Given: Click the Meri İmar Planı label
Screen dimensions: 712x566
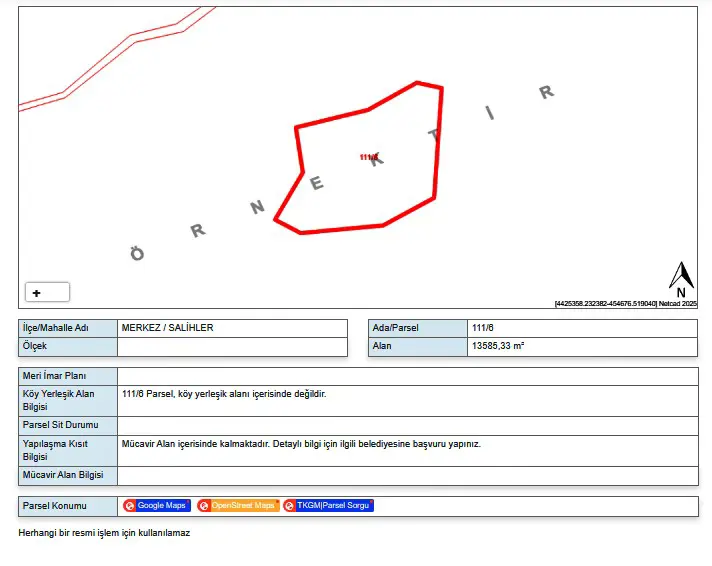Looking at the screenshot, I should click(x=54, y=376).
